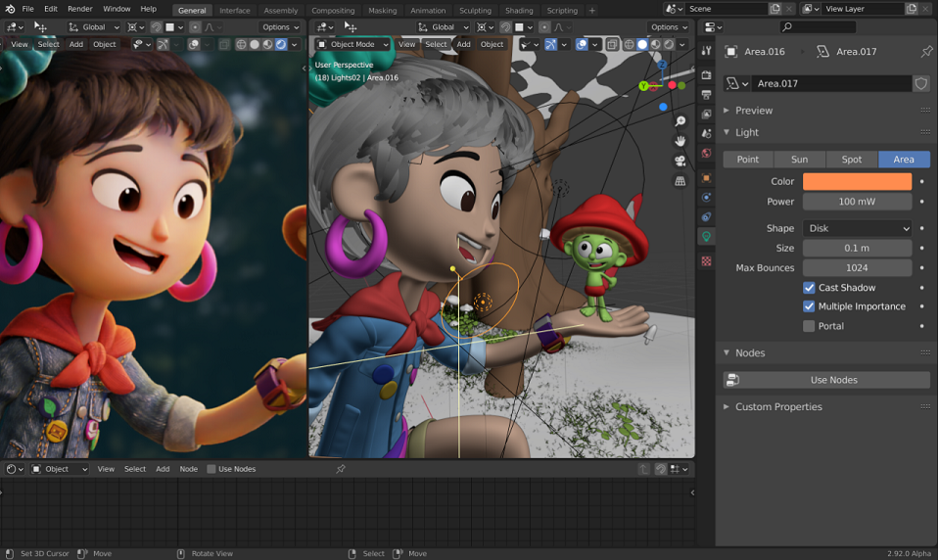
Task: Disable the Cast Shadow checkbox
Action: (x=809, y=288)
